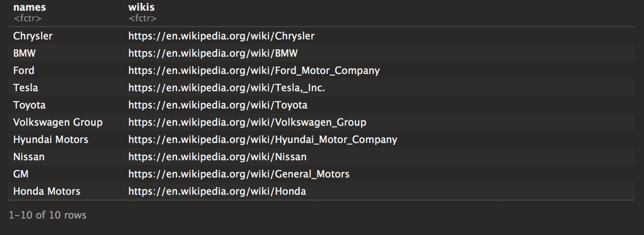644x235 pixels.
Task: Click the wiki URL ending in /BMW
Action: click(x=213, y=53)
